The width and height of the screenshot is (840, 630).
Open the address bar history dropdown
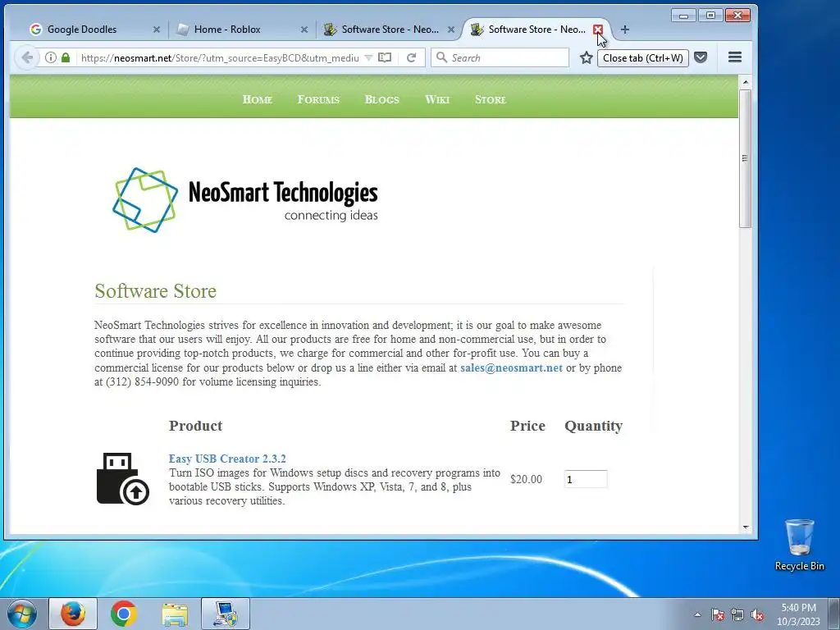(x=368, y=58)
